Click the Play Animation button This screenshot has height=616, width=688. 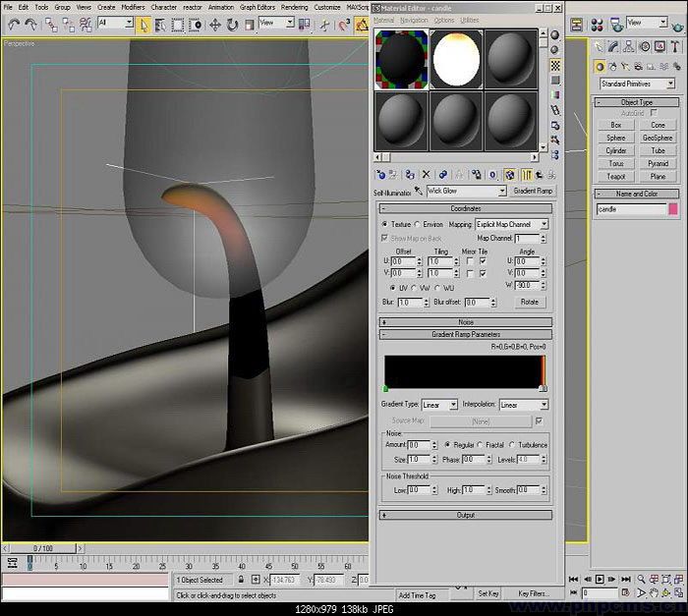[x=600, y=579]
